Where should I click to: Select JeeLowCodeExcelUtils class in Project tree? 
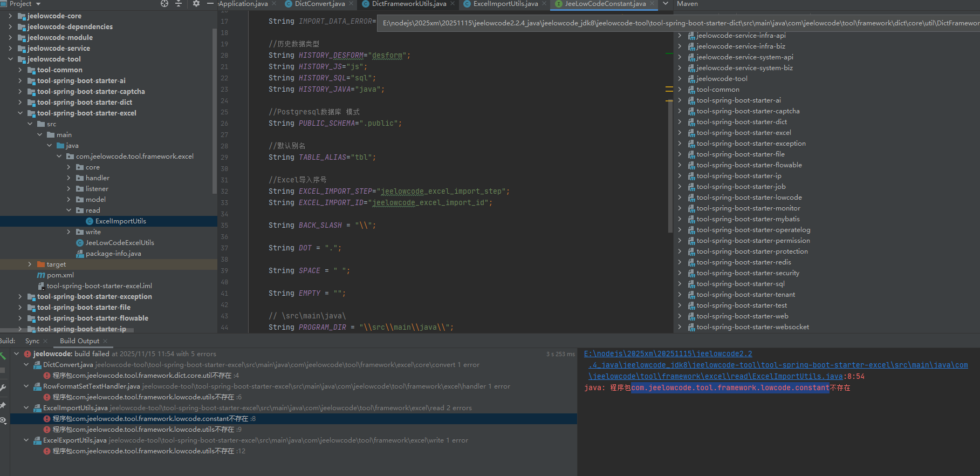119,243
